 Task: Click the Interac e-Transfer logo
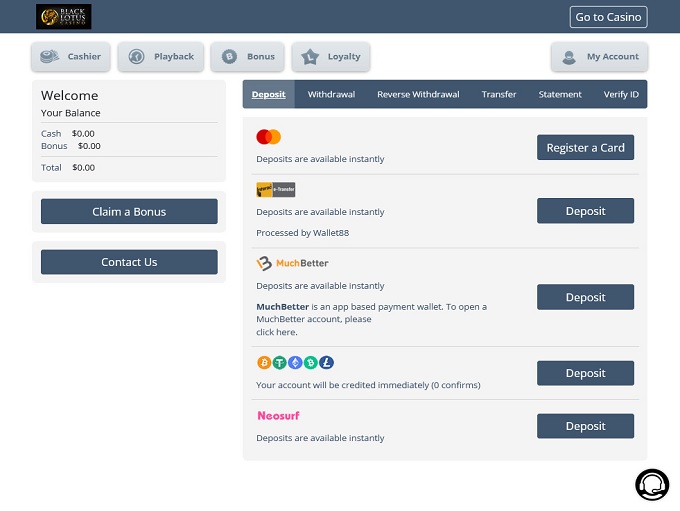pos(276,189)
